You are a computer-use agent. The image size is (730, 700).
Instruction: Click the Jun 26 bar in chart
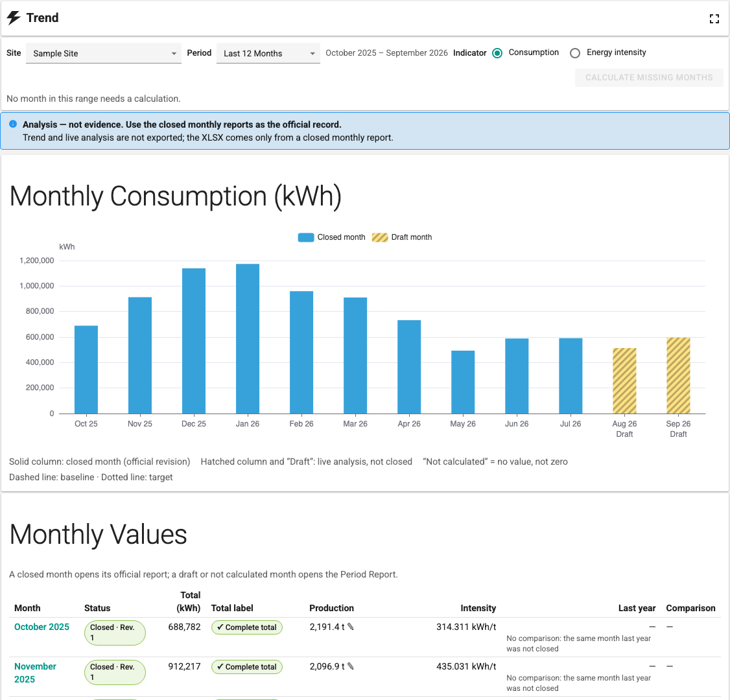517,376
